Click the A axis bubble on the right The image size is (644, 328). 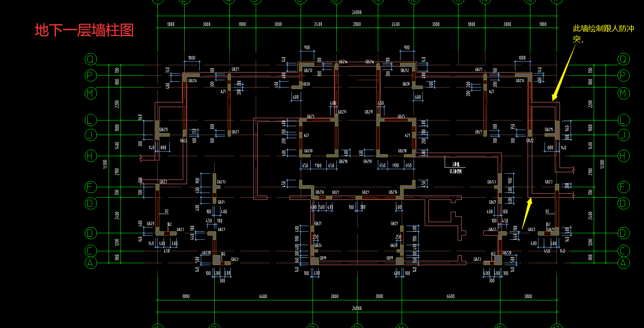click(x=623, y=263)
